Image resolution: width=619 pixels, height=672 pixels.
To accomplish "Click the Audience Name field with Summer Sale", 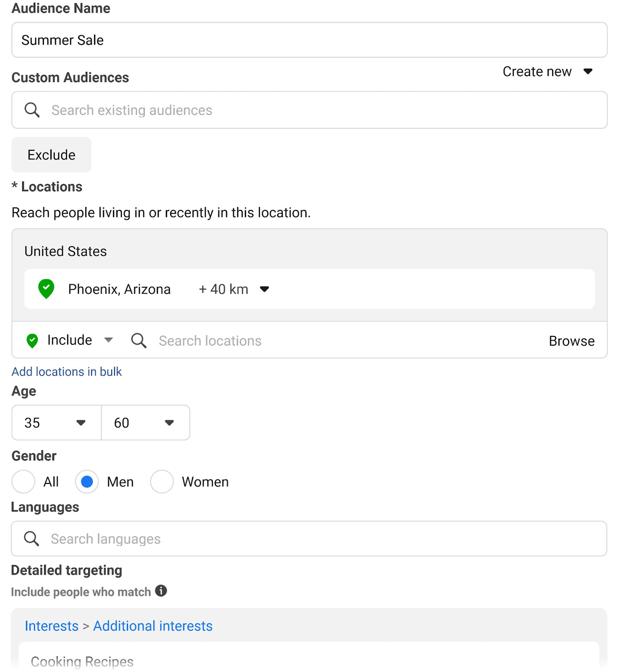I will click(309, 40).
